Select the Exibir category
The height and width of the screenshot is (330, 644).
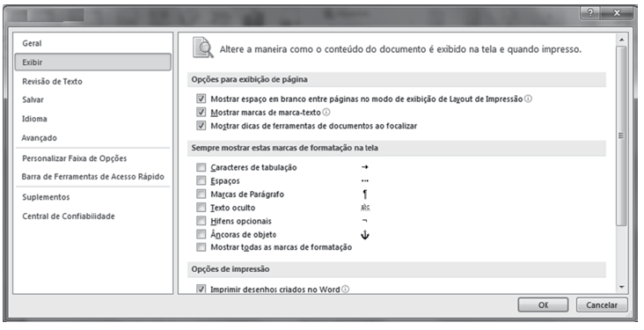[x=93, y=62]
